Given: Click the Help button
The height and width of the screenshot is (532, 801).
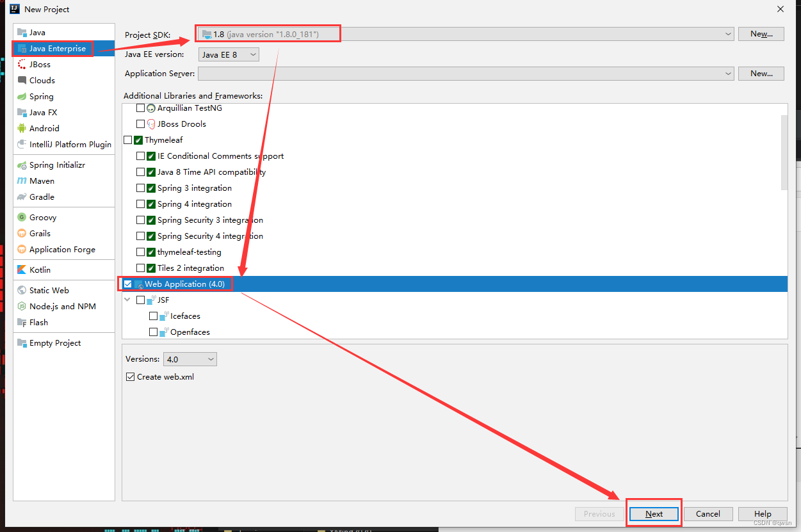Looking at the screenshot, I should point(762,513).
